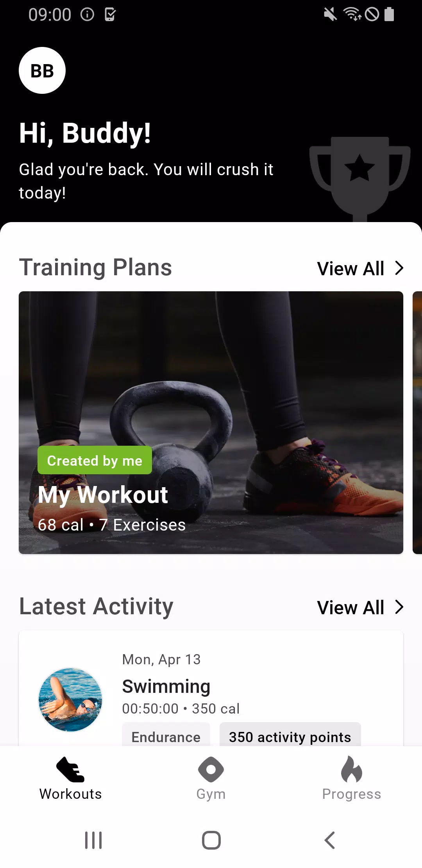
Task: Open the BB profile avatar
Action: [42, 70]
